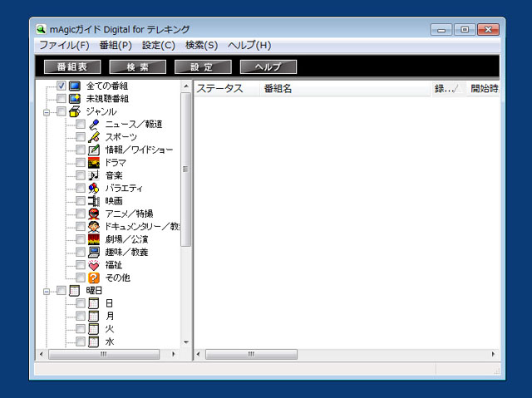The image size is (532, 398).
Task: Click the 録... column header
Action: click(x=448, y=89)
